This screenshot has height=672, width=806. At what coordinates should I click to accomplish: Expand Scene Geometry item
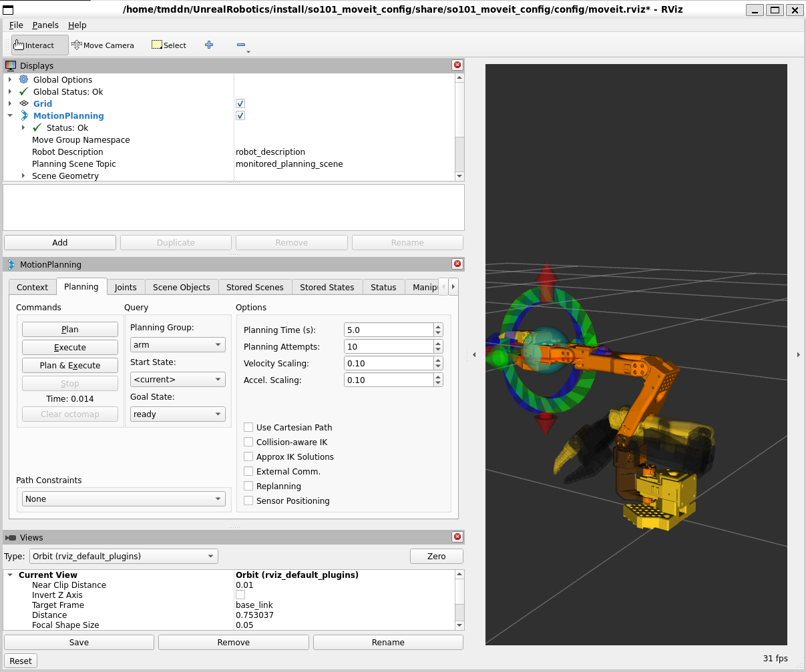[23, 176]
